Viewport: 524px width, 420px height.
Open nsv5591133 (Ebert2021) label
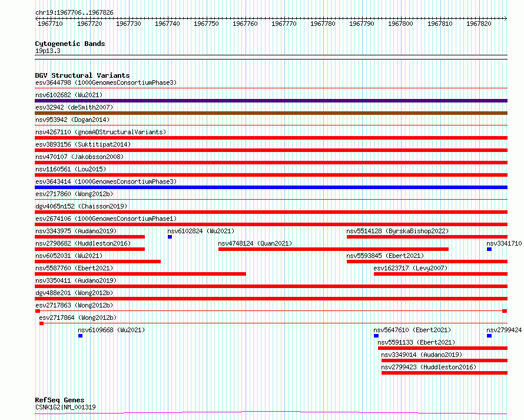click(x=416, y=342)
